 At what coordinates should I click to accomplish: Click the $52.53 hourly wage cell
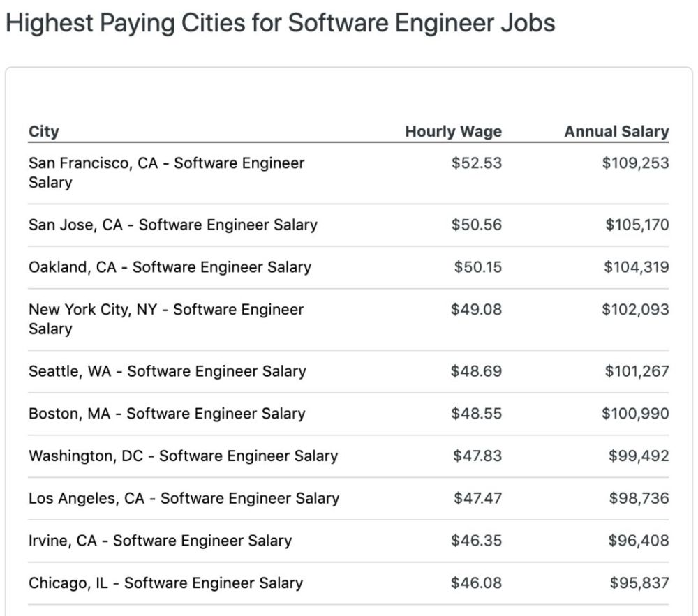[x=476, y=163]
